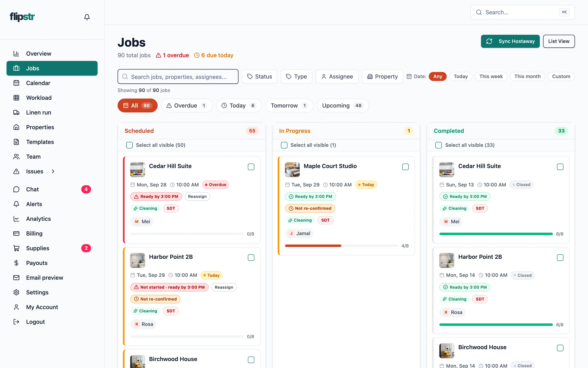
Task: Check Select all visible (1) in In Progress
Action: tap(284, 145)
